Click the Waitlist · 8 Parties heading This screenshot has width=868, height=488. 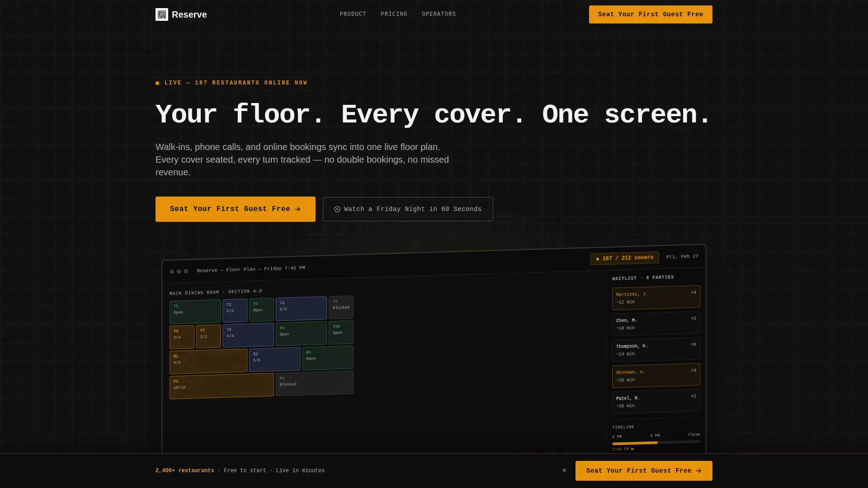(x=643, y=277)
